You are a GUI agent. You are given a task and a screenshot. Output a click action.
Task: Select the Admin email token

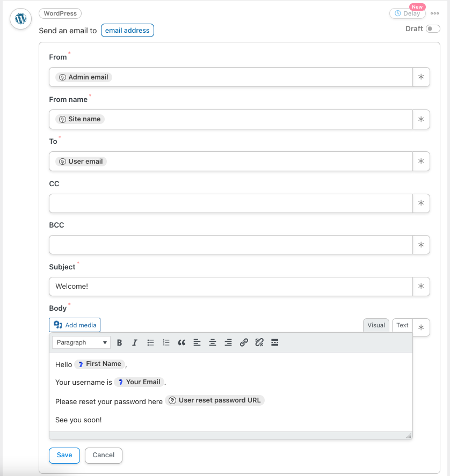pyautogui.click(x=84, y=77)
